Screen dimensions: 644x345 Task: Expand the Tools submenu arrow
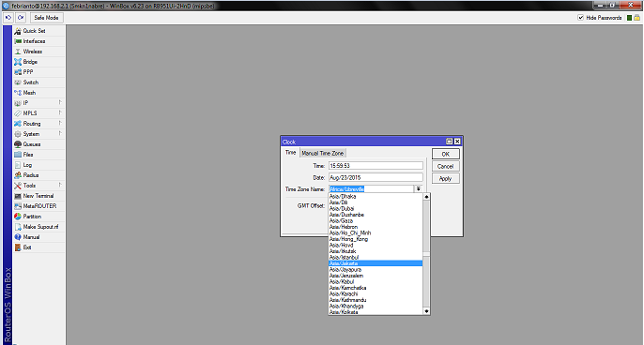tap(60, 185)
